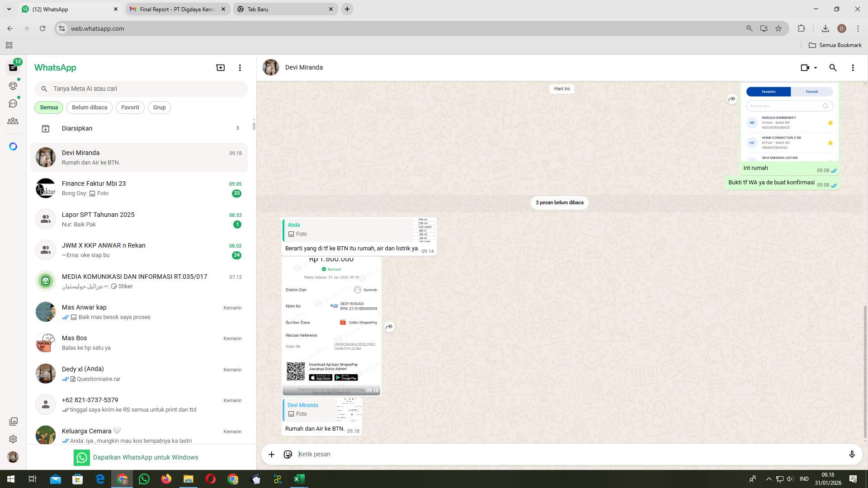Open the chat options three-dot menu

(853, 67)
